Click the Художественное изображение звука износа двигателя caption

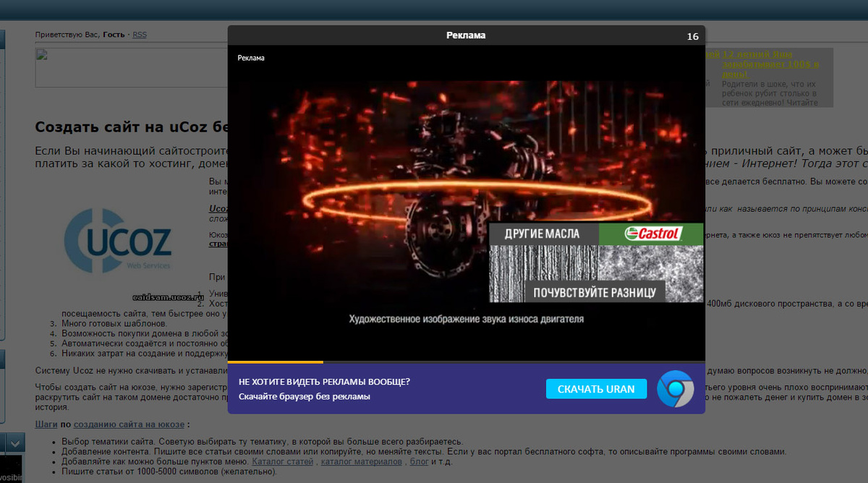(466, 319)
